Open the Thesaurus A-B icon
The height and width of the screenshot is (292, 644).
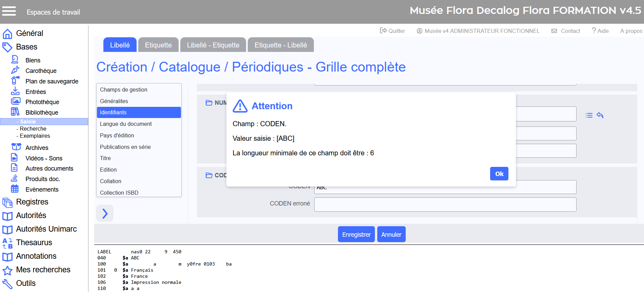(x=7, y=243)
